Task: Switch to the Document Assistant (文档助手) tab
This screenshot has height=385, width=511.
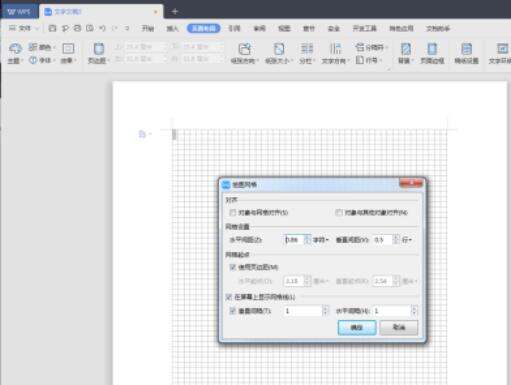Action: tap(438, 29)
